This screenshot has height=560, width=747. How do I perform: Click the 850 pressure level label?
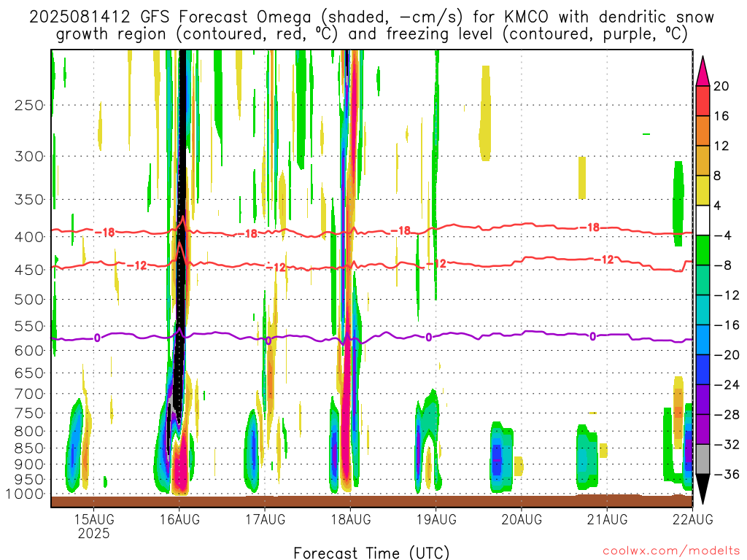click(29, 448)
